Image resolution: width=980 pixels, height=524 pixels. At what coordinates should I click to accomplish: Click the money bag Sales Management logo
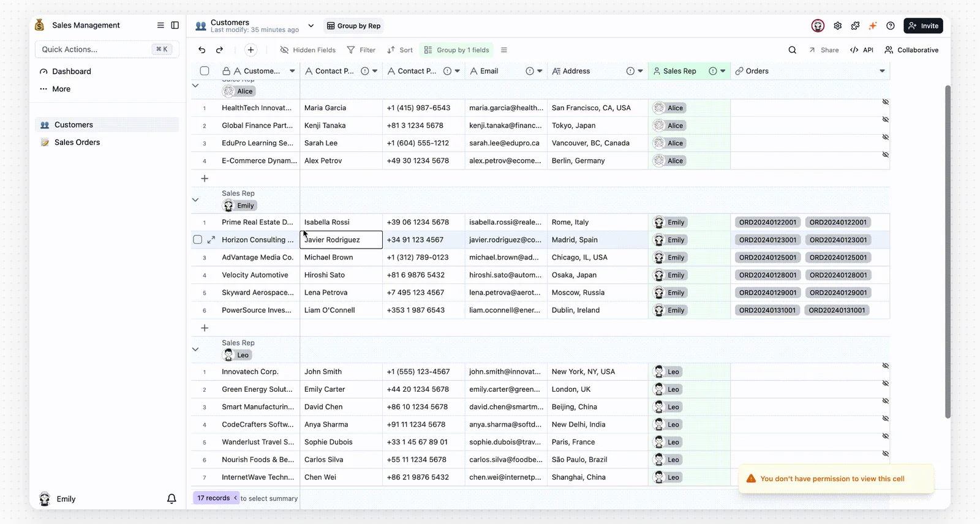tap(40, 25)
